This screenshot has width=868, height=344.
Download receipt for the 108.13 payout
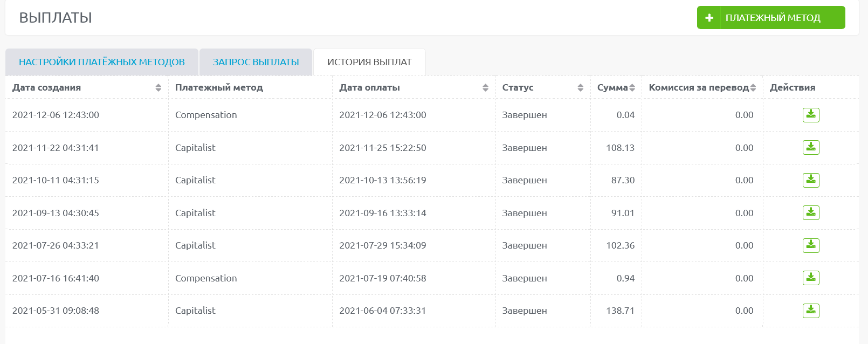tap(811, 147)
